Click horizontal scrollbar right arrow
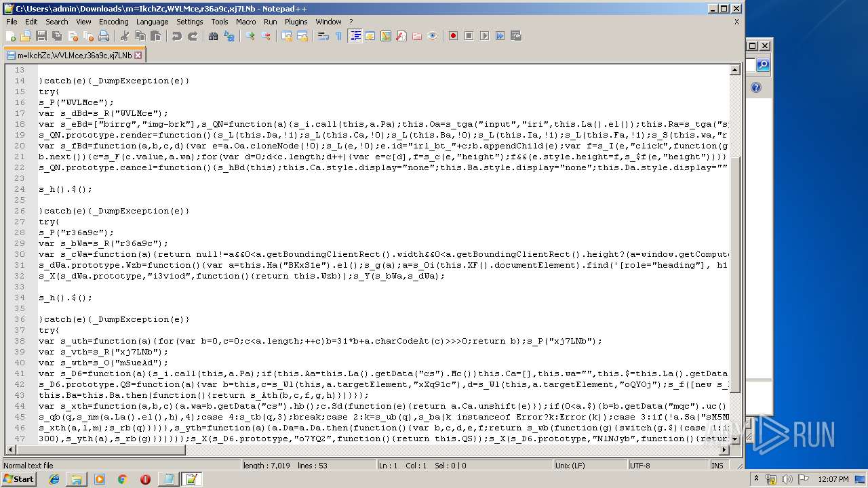This screenshot has width=868, height=488. [724, 451]
